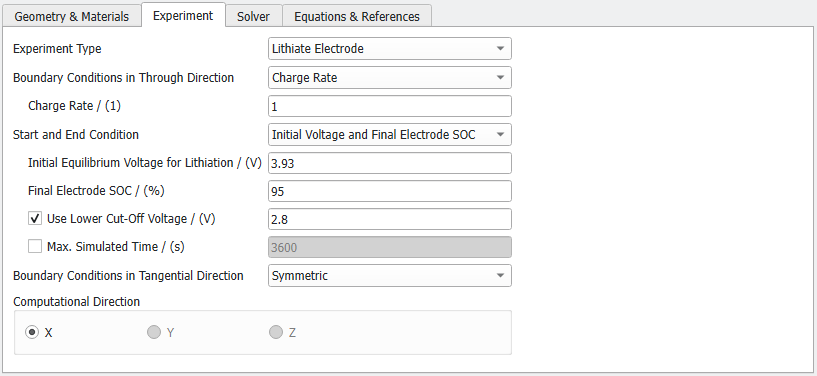Select the Z computational direction radio
The height and width of the screenshot is (376, 817).
tap(276, 332)
